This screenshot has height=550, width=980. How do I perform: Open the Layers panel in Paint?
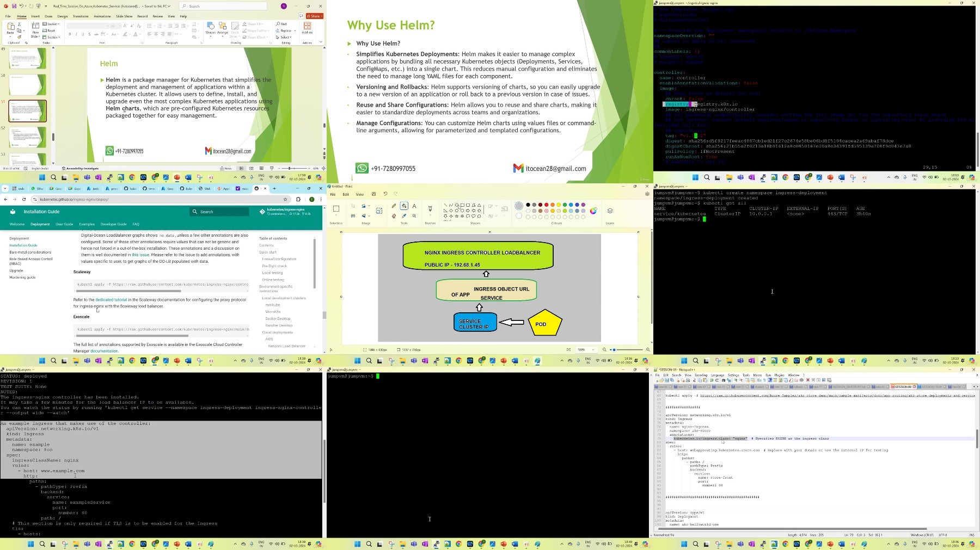click(610, 211)
